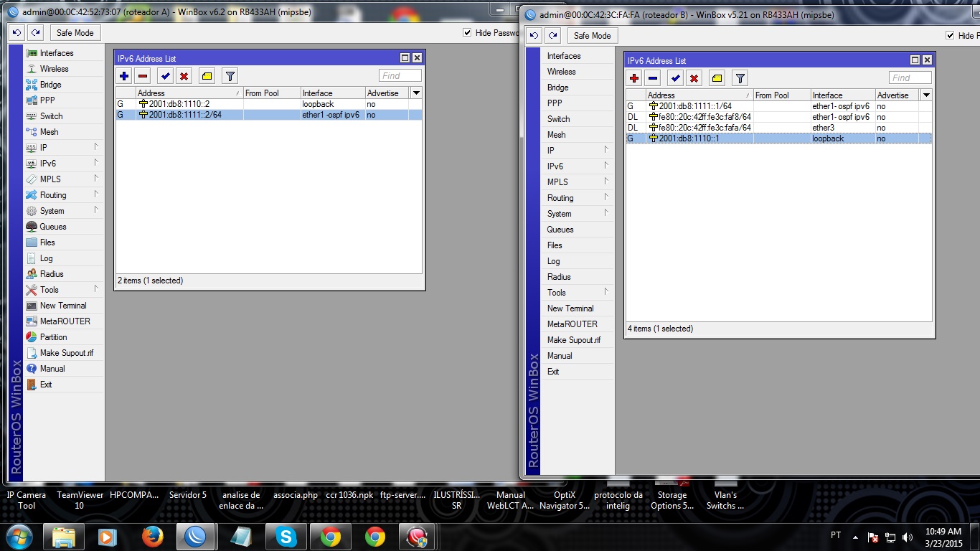Expand MPLS submenu in roteador A sidebar
This screenshot has height=551, width=980.
coord(64,179)
